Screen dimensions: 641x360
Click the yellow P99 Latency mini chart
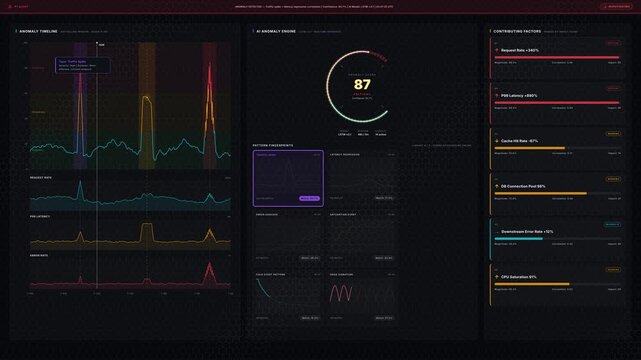tap(130, 235)
